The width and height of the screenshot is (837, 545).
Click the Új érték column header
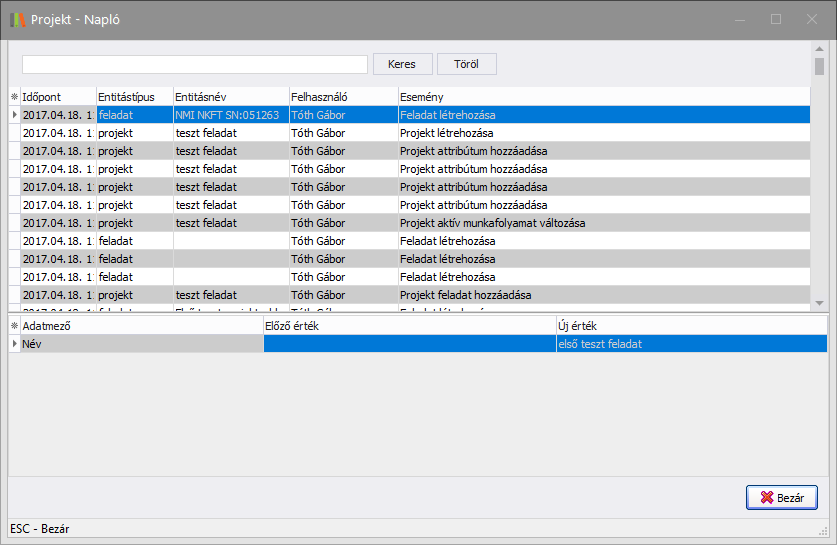coord(690,326)
